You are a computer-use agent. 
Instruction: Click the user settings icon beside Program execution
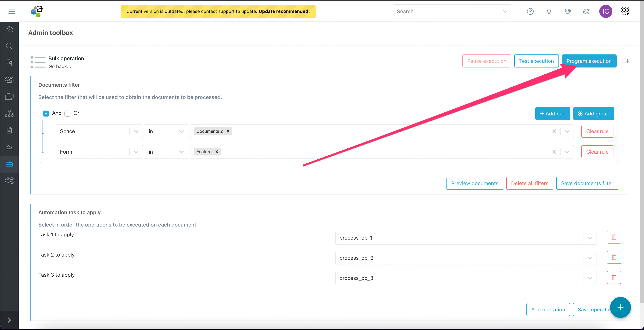[626, 61]
